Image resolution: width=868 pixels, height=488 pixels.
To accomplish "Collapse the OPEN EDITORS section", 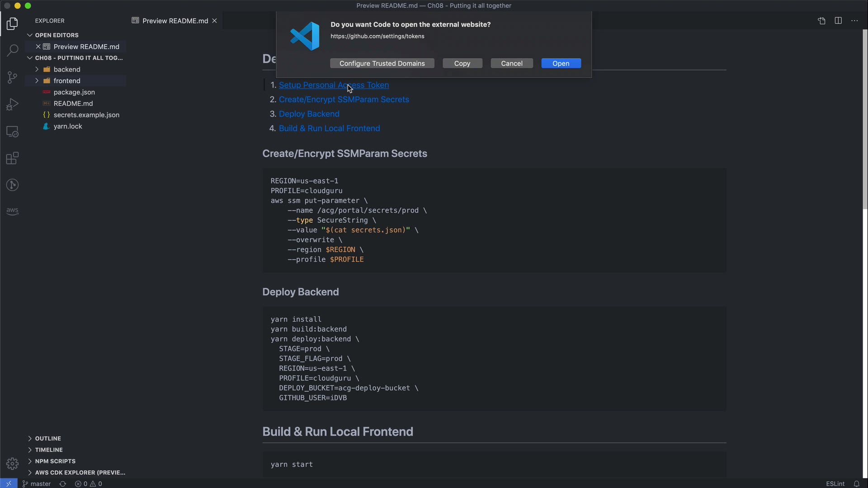I will [57, 35].
